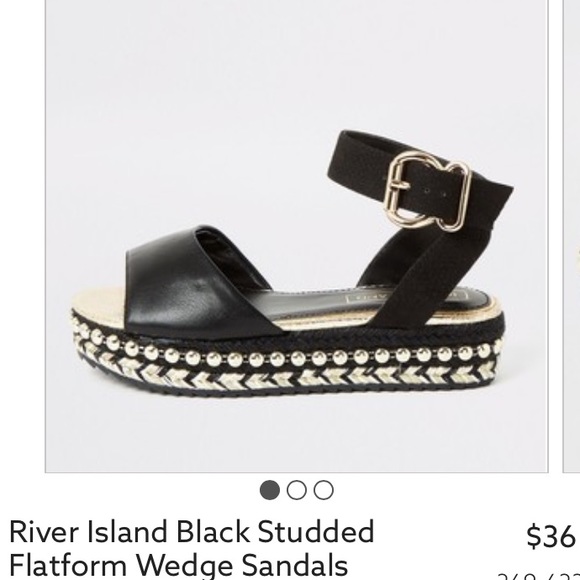Click the grey backdrop below the sole
This screenshot has height=580, width=580.
(x=296, y=435)
